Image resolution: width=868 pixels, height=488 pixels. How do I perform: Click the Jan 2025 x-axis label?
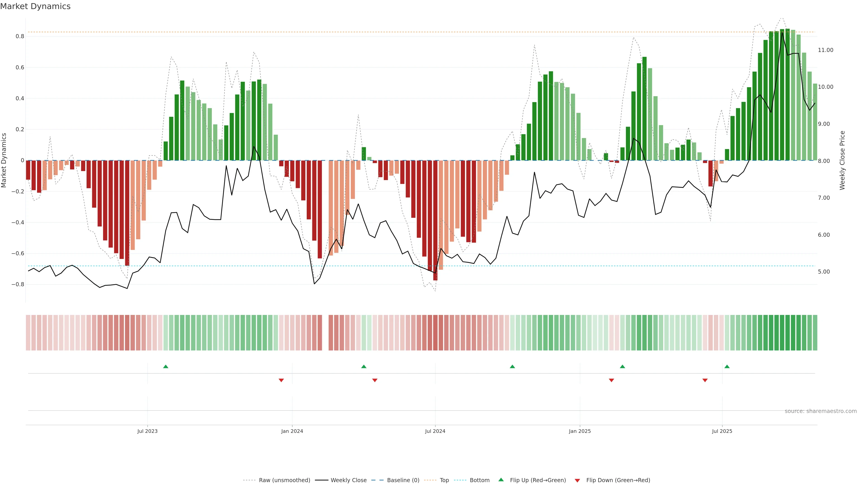coord(580,431)
